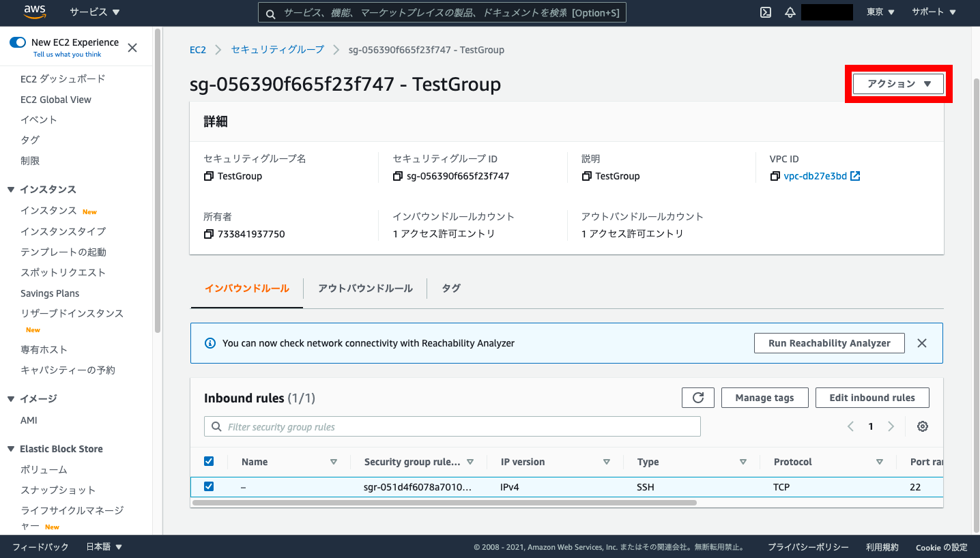Go to セキュリティグループ breadcrumb link
Image resolution: width=980 pixels, height=558 pixels.
[x=278, y=50]
